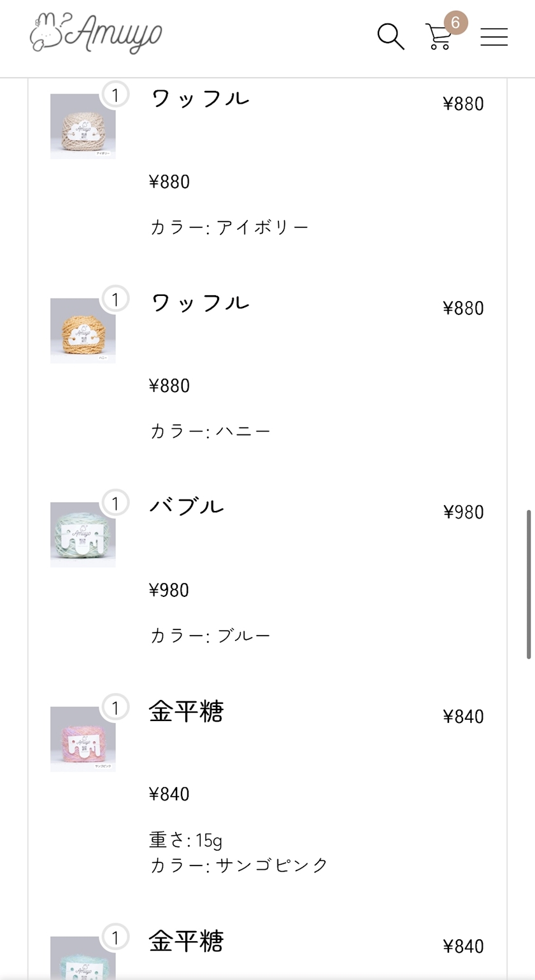The height and width of the screenshot is (980, 535).
Task: Open the coral pink 金平糖 yarn thumbnail
Action: pos(83,739)
